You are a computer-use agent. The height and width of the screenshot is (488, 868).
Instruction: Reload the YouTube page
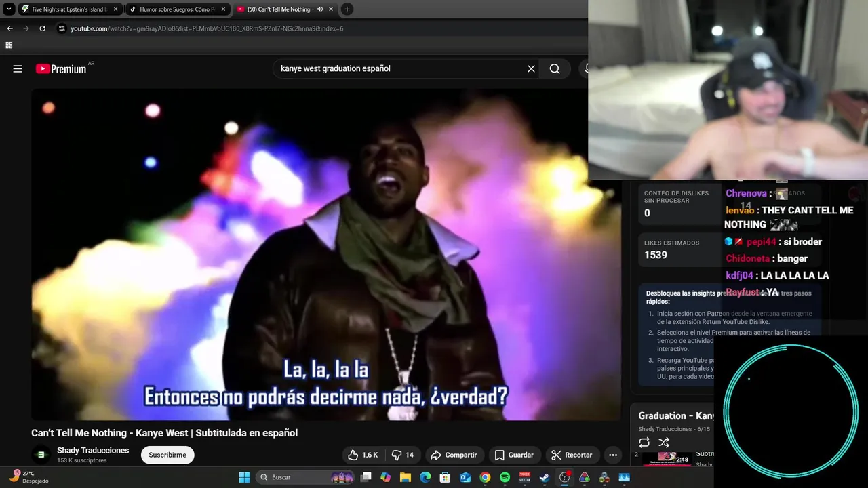click(42, 28)
